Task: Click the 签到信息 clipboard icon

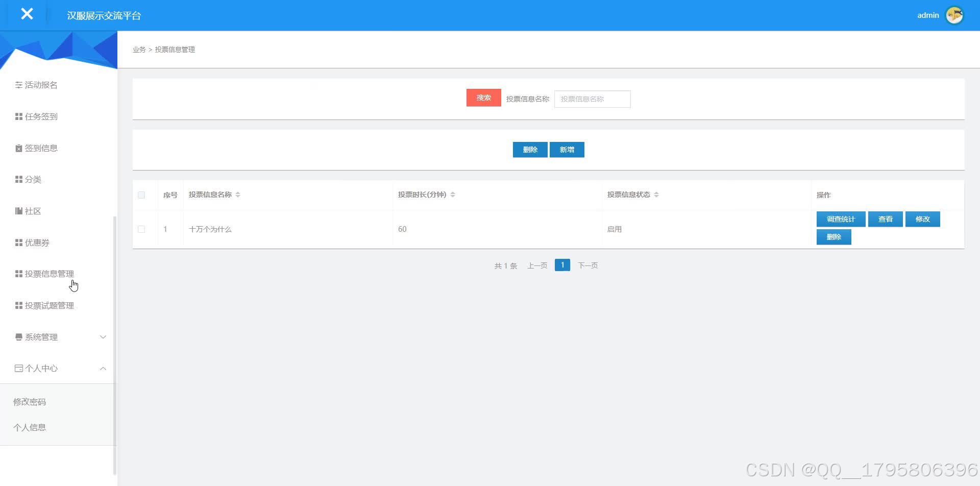Action: [x=18, y=148]
